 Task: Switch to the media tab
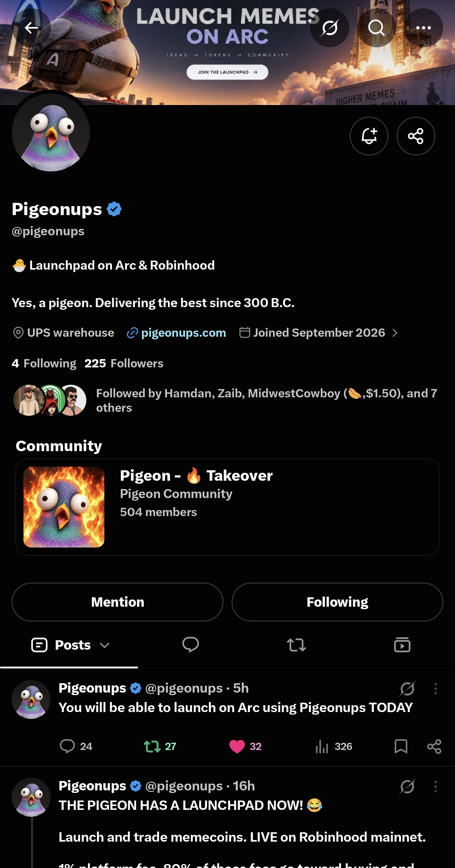[402, 645]
